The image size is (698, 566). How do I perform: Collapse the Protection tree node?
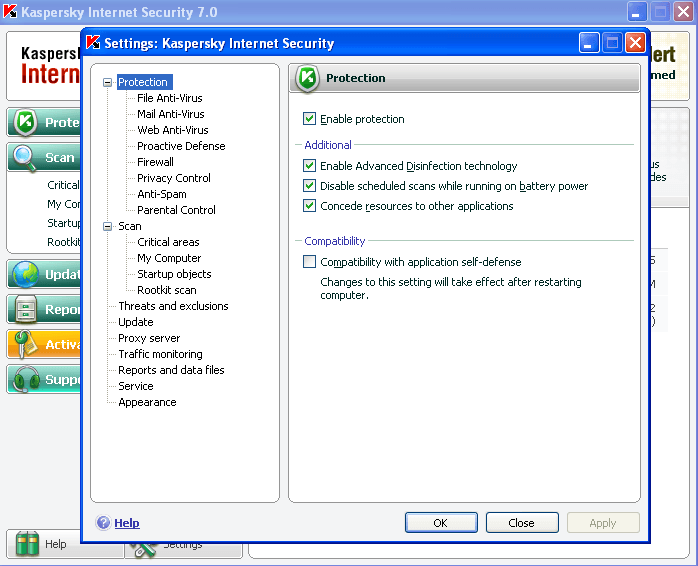coord(107,82)
